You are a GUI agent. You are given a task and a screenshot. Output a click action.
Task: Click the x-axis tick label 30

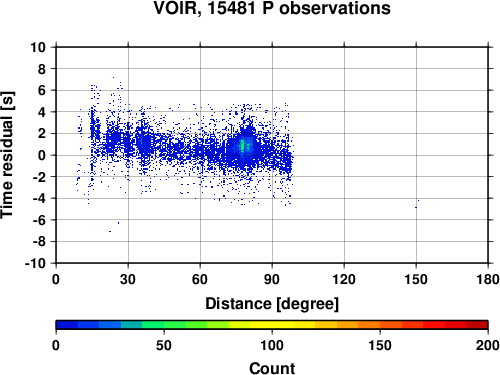(128, 279)
